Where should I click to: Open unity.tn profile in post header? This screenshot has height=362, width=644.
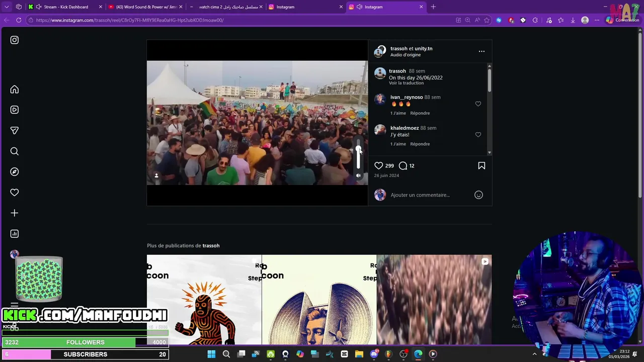423,49
